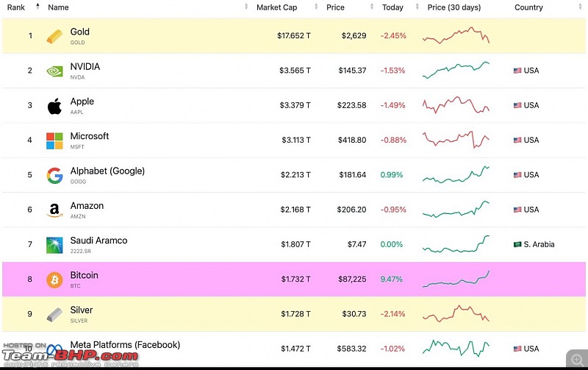Sort by the Rank column arrows

pos(37,7)
